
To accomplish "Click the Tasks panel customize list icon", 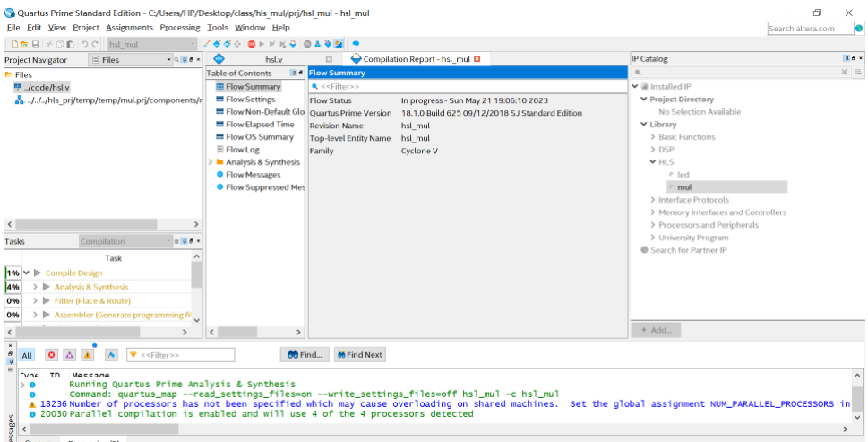I will [177, 241].
